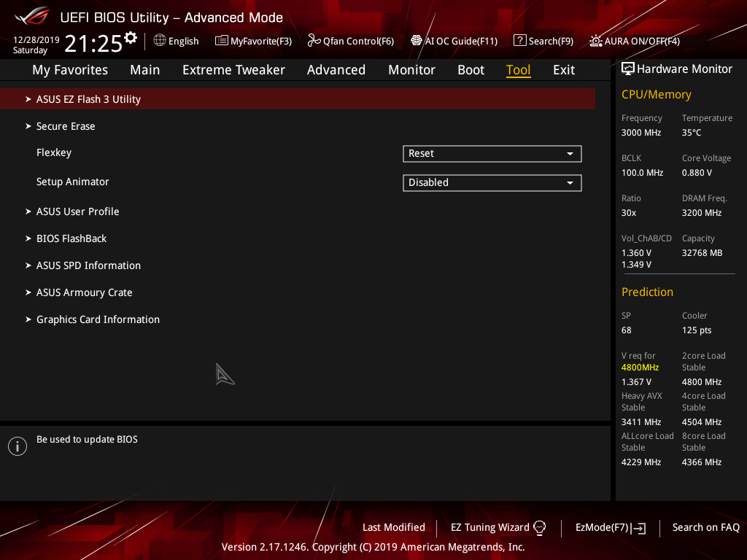The image size is (747, 560).
Task: Click the 12/28/2019 date text
Action: [x=36, y=39]
